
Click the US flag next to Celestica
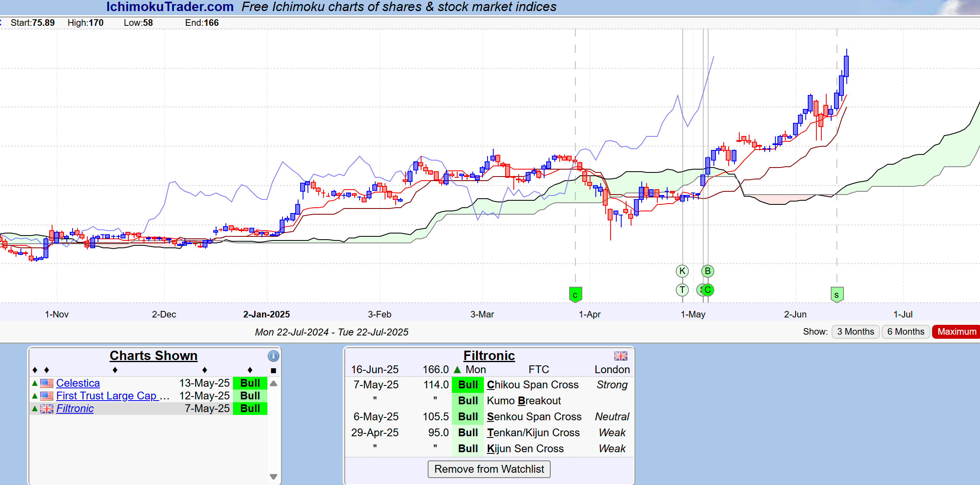[x=47, y=383]
